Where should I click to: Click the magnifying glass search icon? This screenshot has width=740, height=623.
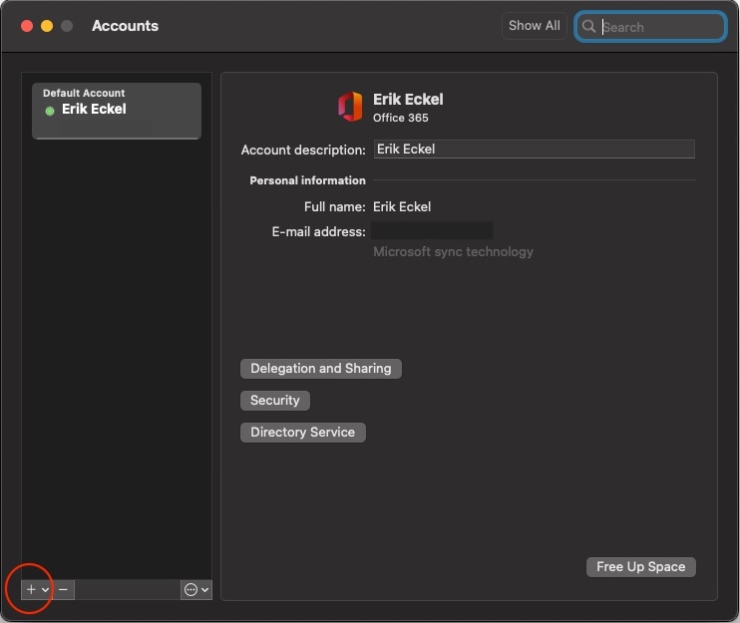coord(590,27)
